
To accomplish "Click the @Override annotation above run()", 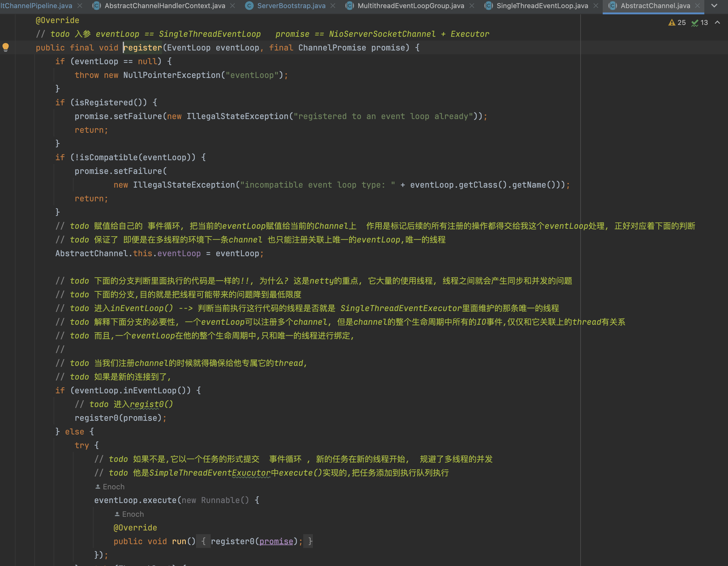I will pos(135,528).
